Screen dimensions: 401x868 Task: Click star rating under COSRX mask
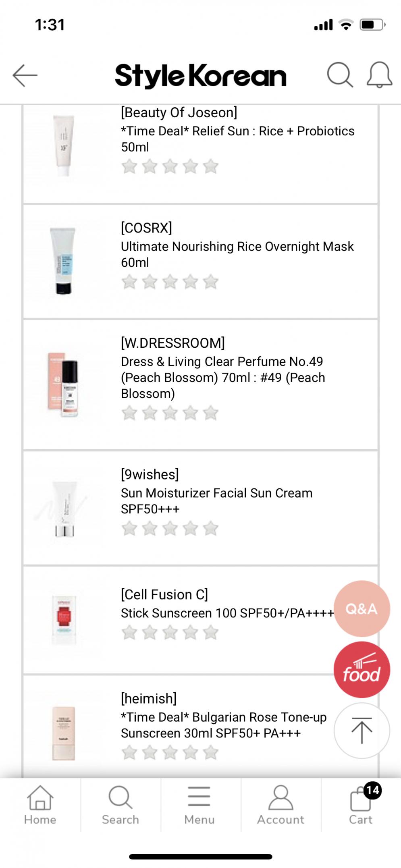pos(170,282)
